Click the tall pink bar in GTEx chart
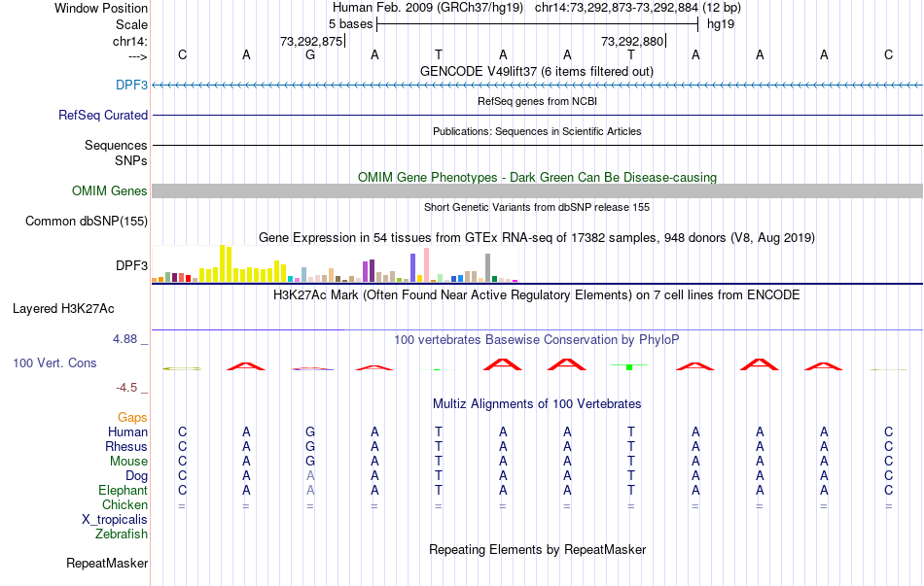The height and width of the screenshot is (586, 924). (427, 265)
